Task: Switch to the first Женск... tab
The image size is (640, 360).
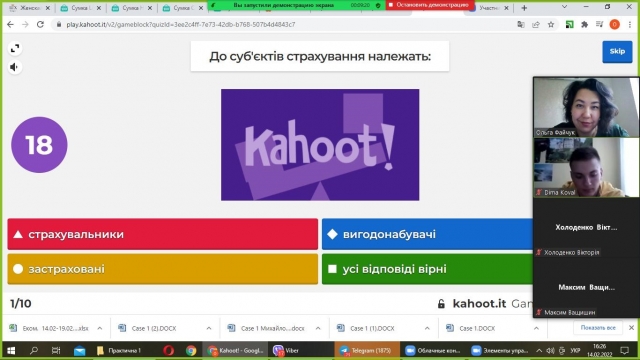Action: (29, 8)
